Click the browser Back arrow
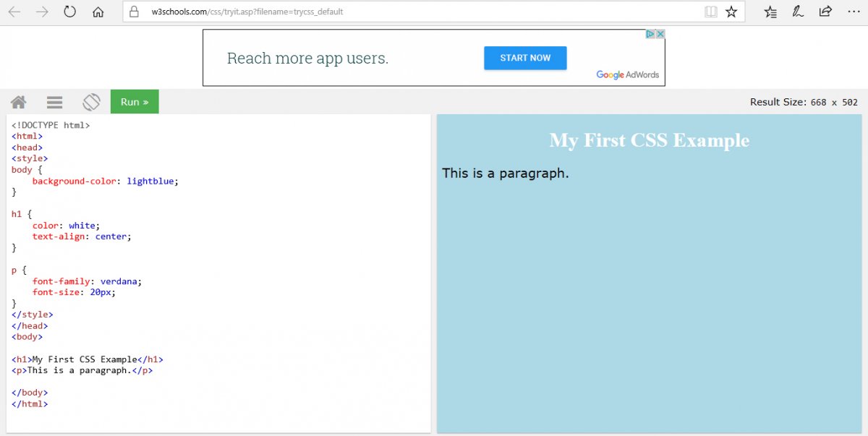Screen dimensions: 868x436 14,12
